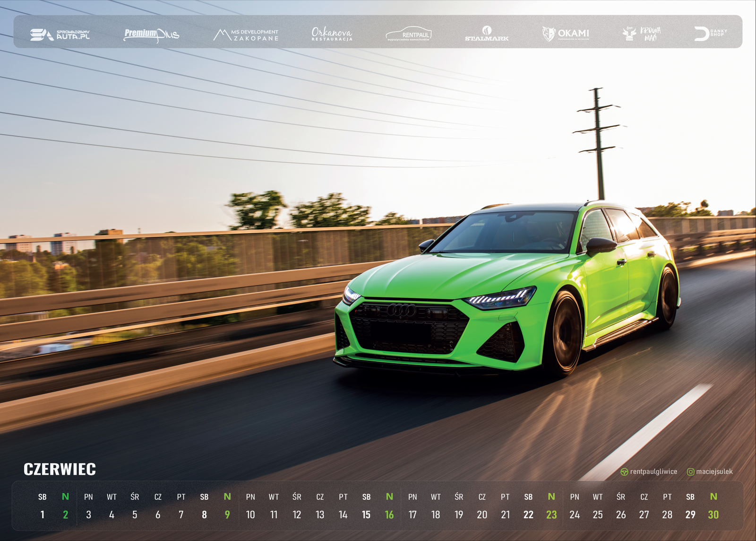Click the Sprowadzamy Auta.pl sponsor logo

[x=60, y=35]
